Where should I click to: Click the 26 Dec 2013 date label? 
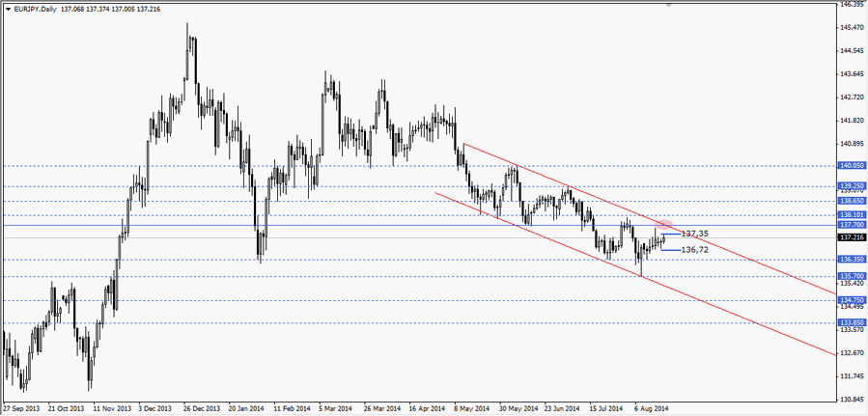click(202, 409)
